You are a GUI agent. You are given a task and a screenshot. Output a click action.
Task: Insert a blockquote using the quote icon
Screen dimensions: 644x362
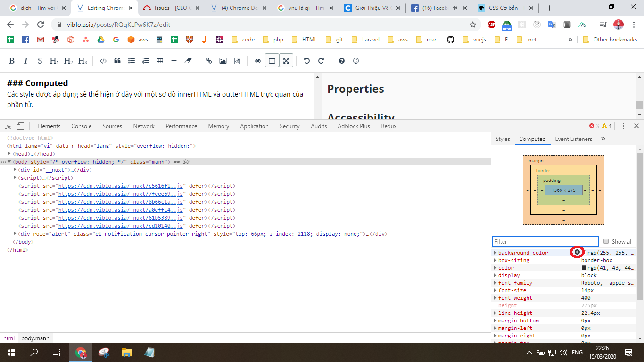click(x=117, y=61)
